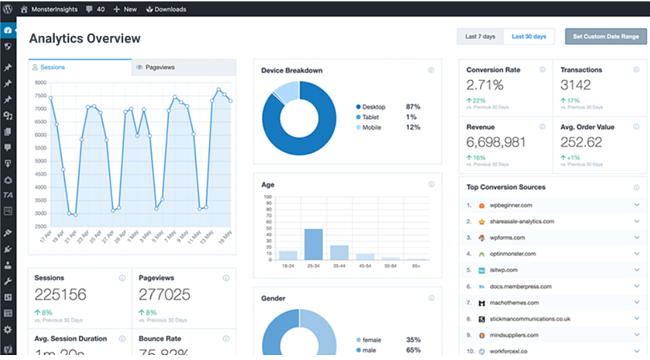Click the Sessions total 225156
Viewport: 650px width, 360px height.
coord(61,294)
